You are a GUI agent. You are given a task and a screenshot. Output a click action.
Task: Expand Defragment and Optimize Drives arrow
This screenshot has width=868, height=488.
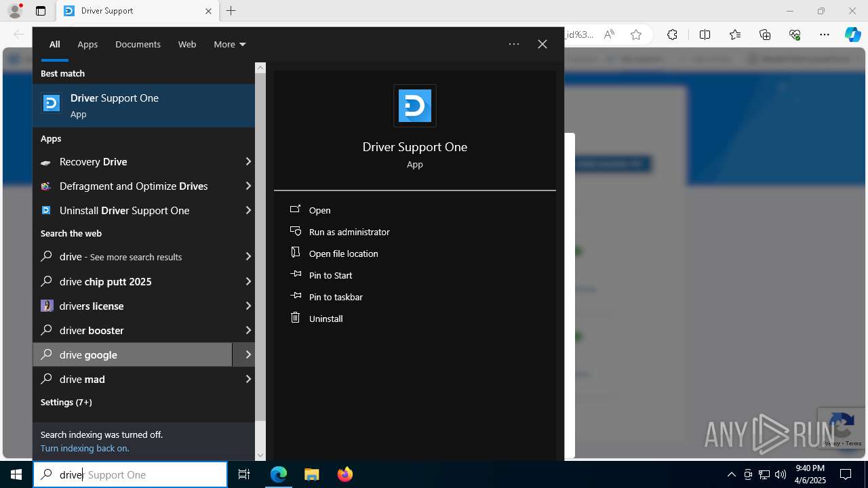248,186
